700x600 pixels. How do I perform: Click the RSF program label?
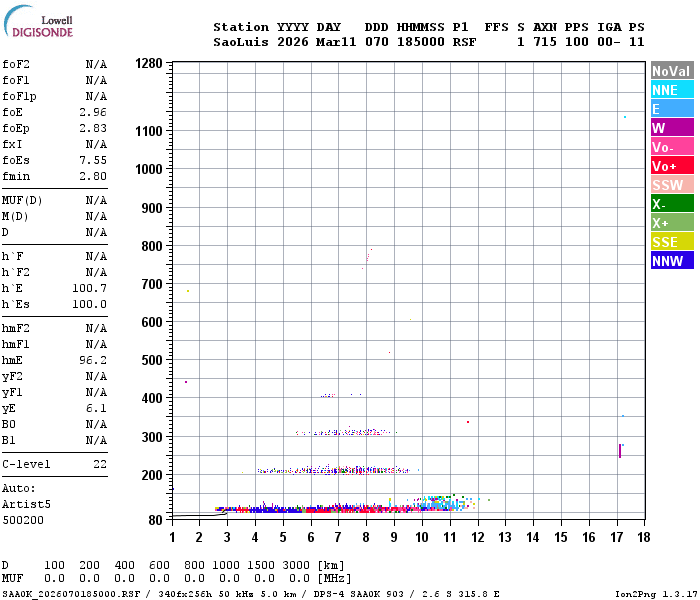[x=464, y=42]
